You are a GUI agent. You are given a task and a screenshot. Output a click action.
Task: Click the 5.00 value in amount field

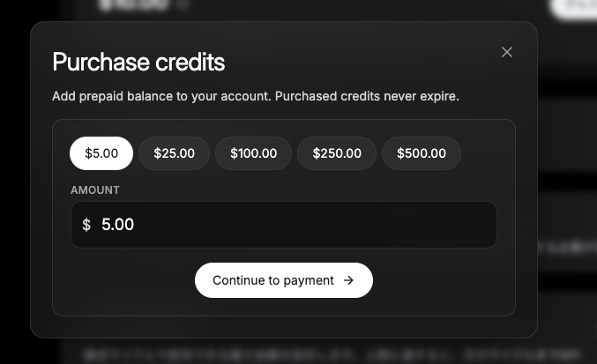click(118, 225)
